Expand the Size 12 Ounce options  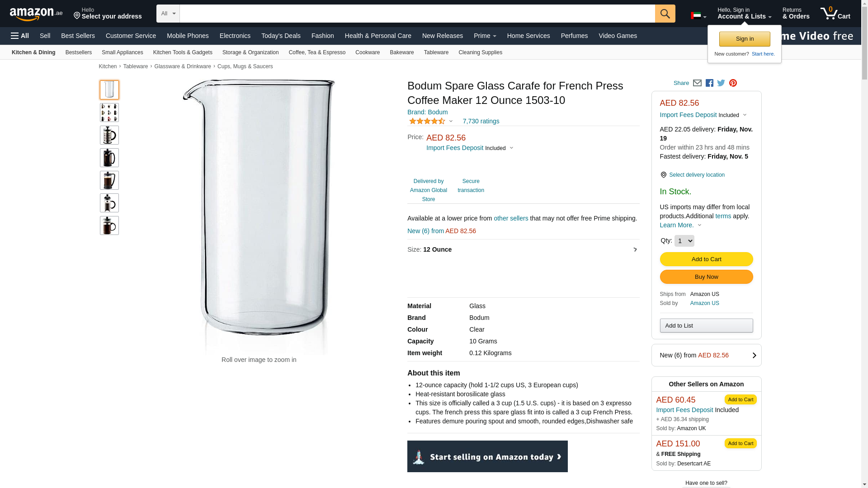[523, 249]
